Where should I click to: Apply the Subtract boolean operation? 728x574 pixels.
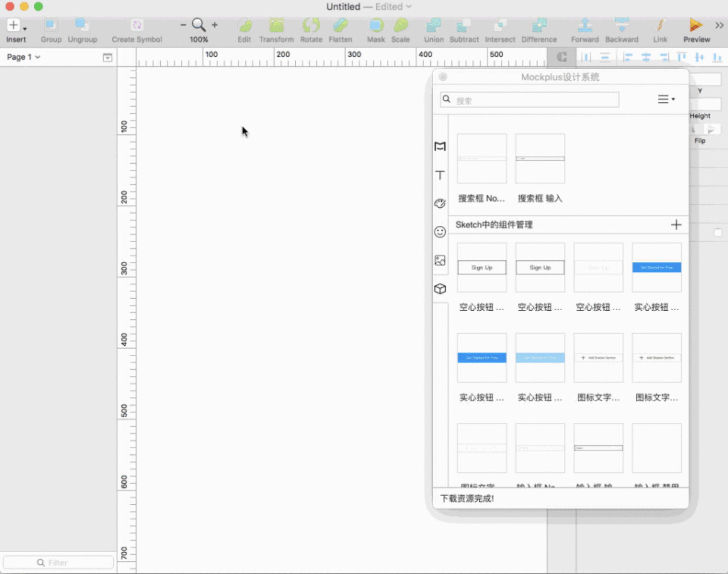[464, 25]
